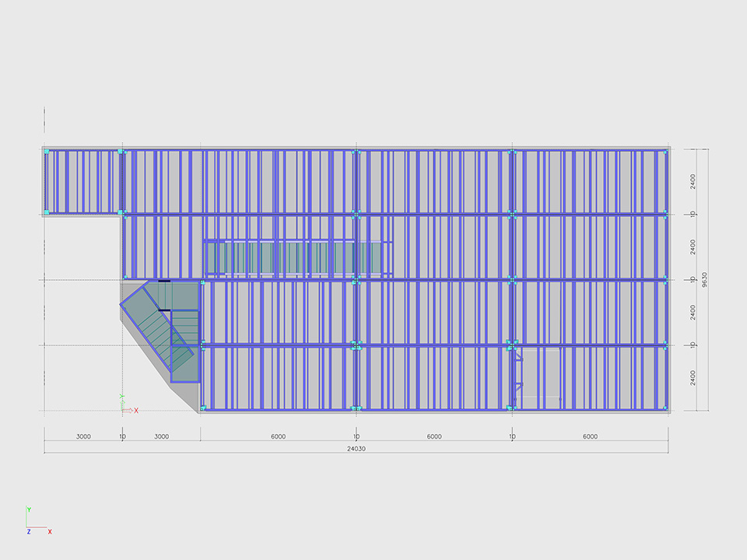The height and width of the screenshot is (560, 747).
Task: Click the lower black marker on stair landing
Action: (164, 310)
